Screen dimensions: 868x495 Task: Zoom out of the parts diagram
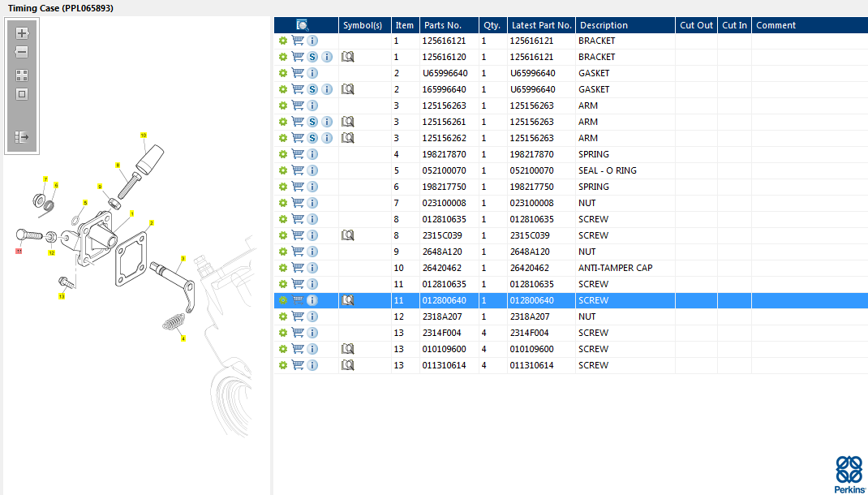[x=22, y=53]
